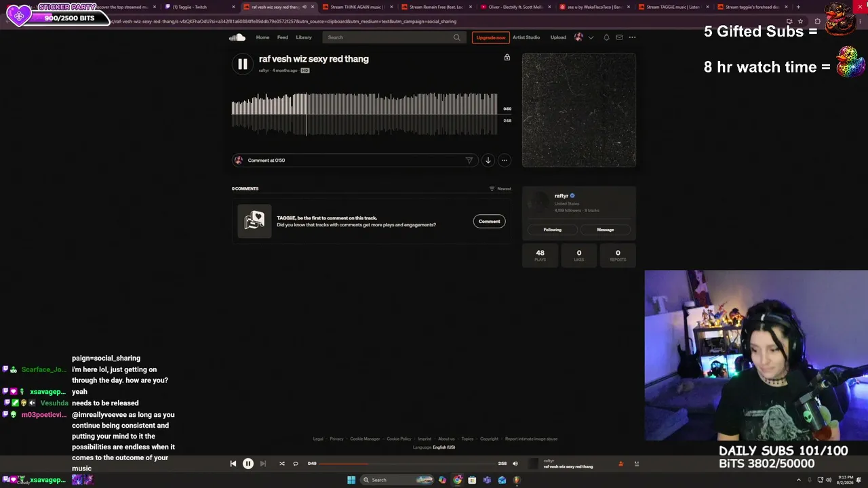The width and height of the screenshot is (868, 488).
Task: Toggle follow icon in the bottom player
Action: (620, 464)
